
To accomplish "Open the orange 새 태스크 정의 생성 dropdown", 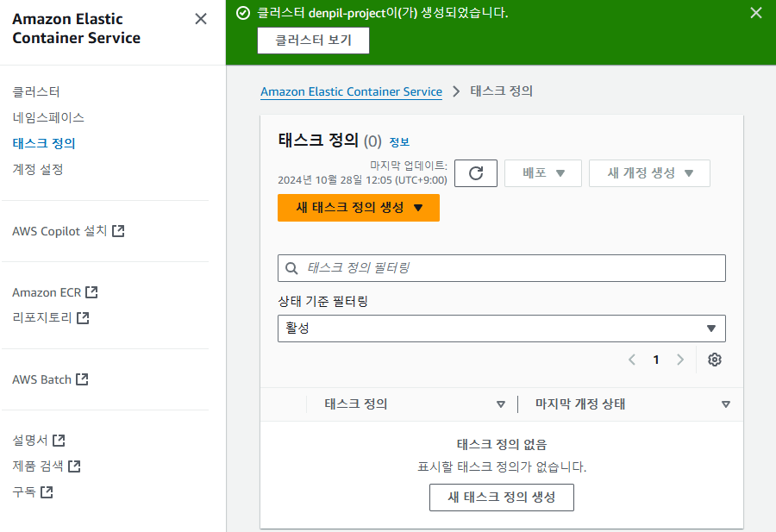I will [x=359, y=207].
